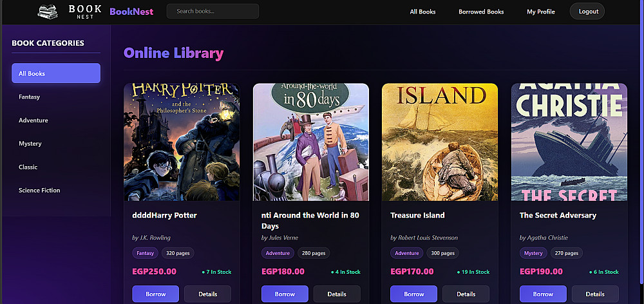Click the Logout button
The width and height of the screenshot is (644, 304).
pyautogui.click(x=587, y=11)
